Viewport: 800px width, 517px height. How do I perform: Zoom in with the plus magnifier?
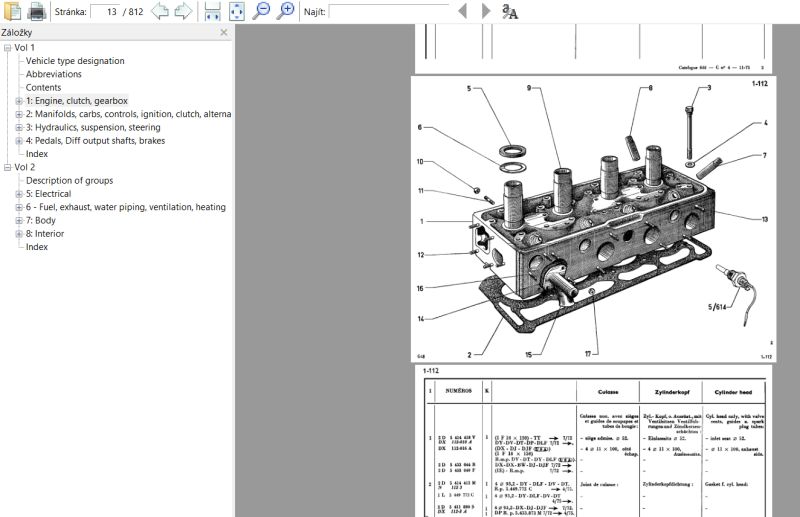(286, 11)
